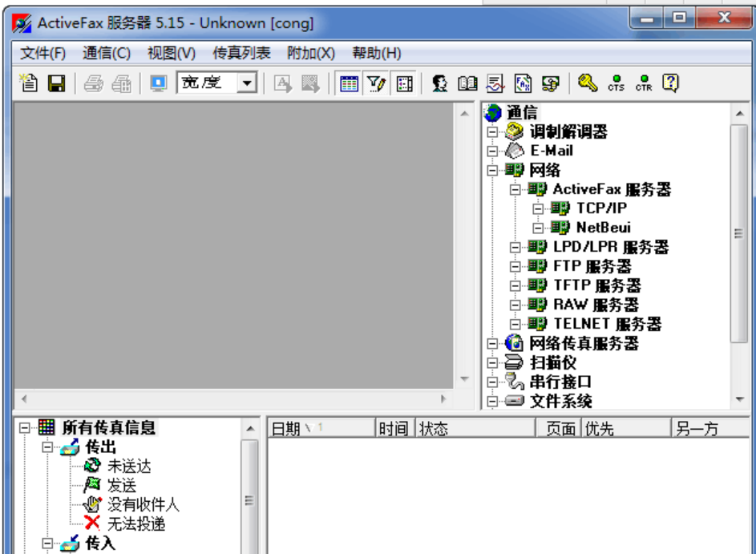Viewport: 756px width, 554px height.
Task: Open the 宽度 zoom dropdown
Action: [x=247, y=83]
